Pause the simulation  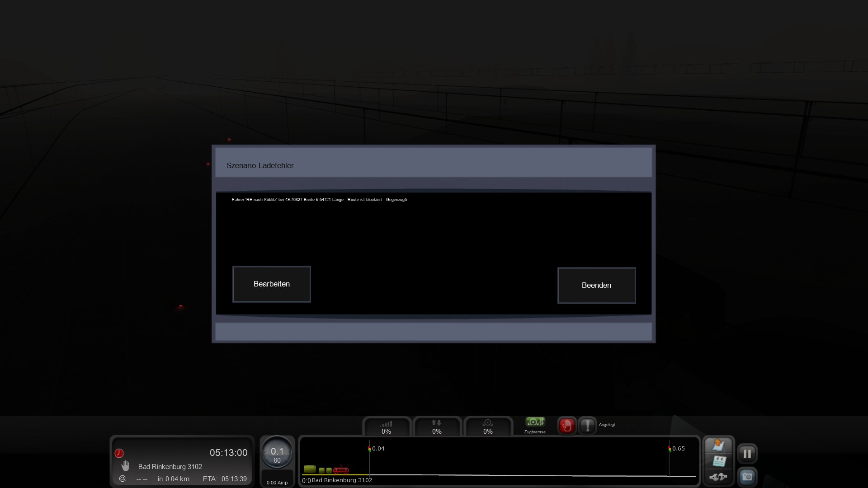point(747,453)
